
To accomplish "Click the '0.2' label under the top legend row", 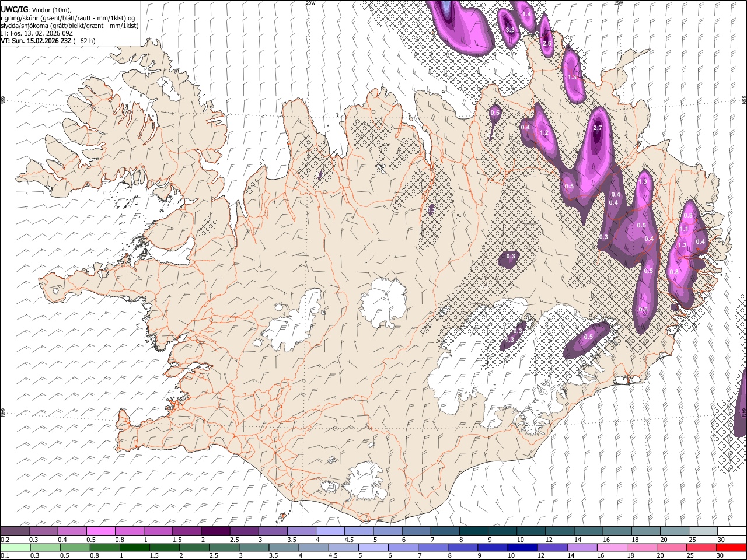I will click(x=5, y=540).
